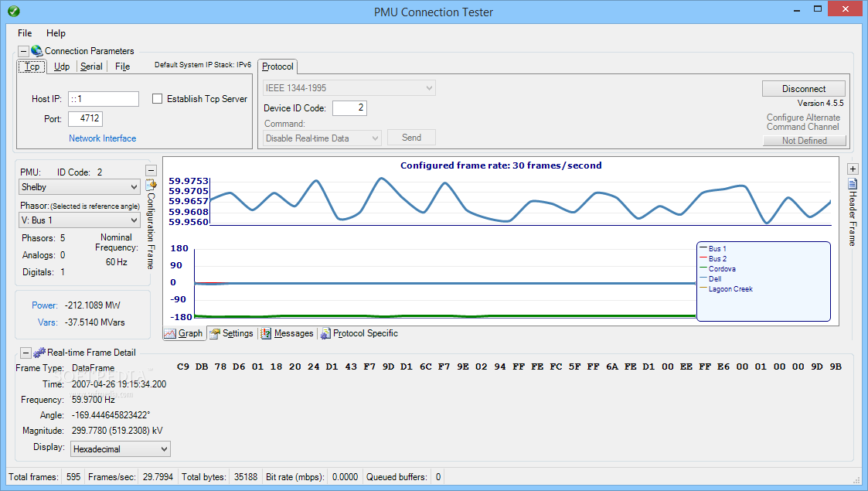
Task: Click the Protocol Specific tab icon
Action: pos(325,333)
